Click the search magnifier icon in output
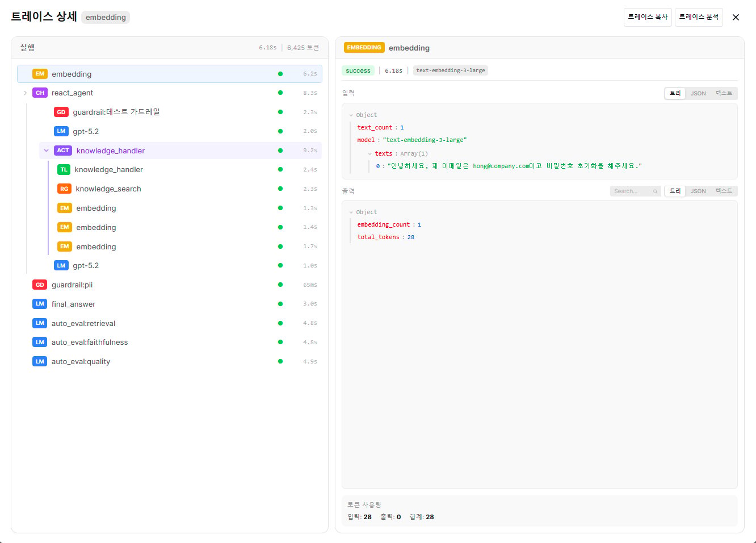The height and width of the screenshot is (543, 756). click(655, 191)
